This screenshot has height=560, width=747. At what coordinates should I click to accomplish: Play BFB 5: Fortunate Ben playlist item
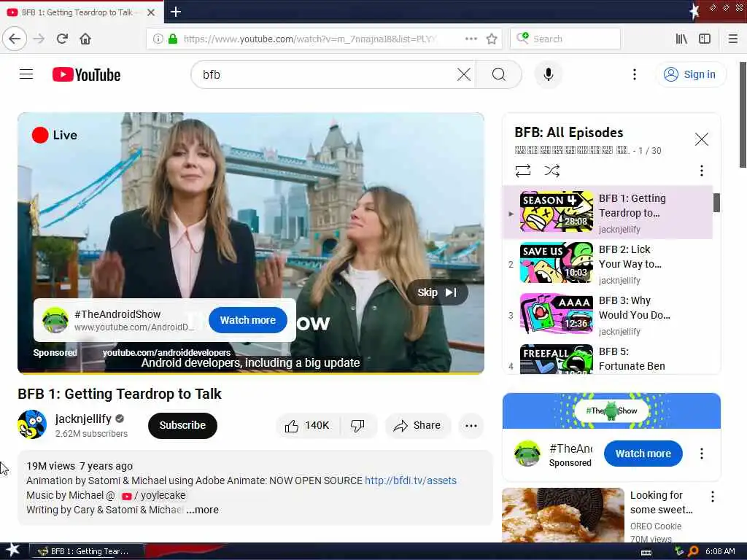[608, 358]
